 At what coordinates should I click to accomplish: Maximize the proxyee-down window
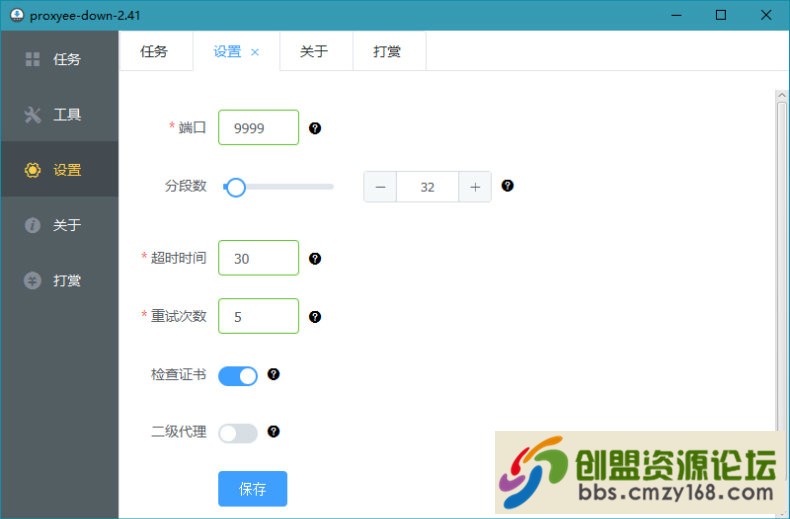(721, 15)
